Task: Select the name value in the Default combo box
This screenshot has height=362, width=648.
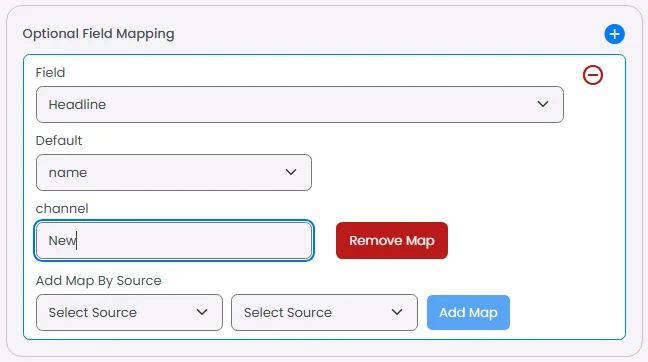Action: 68,173
